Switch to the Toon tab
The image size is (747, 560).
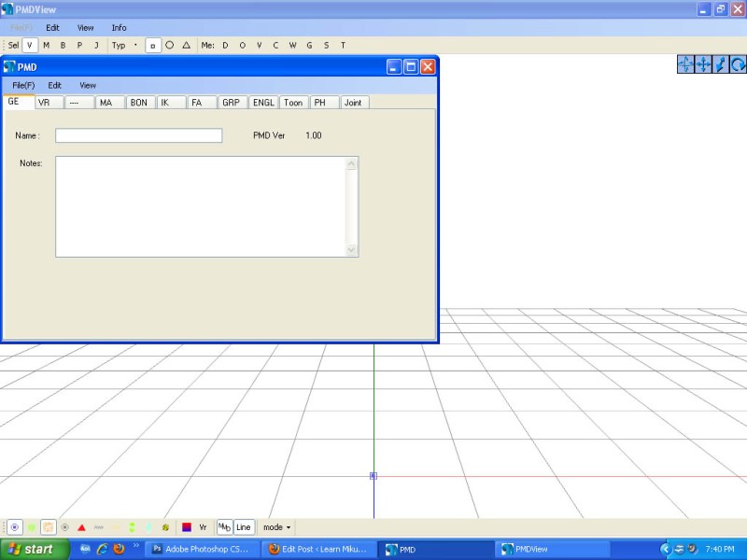(293, 103)
